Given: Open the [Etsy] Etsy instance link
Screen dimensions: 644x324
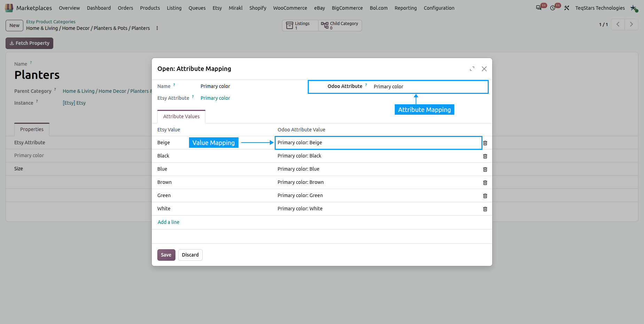Looking at the screenshot, I should pos(74,103).
